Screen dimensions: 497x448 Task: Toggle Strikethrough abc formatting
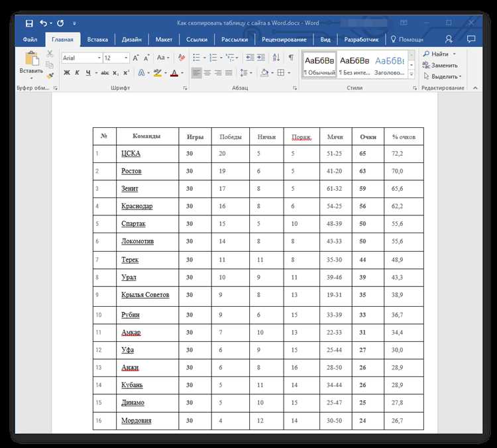pos(105,73)
